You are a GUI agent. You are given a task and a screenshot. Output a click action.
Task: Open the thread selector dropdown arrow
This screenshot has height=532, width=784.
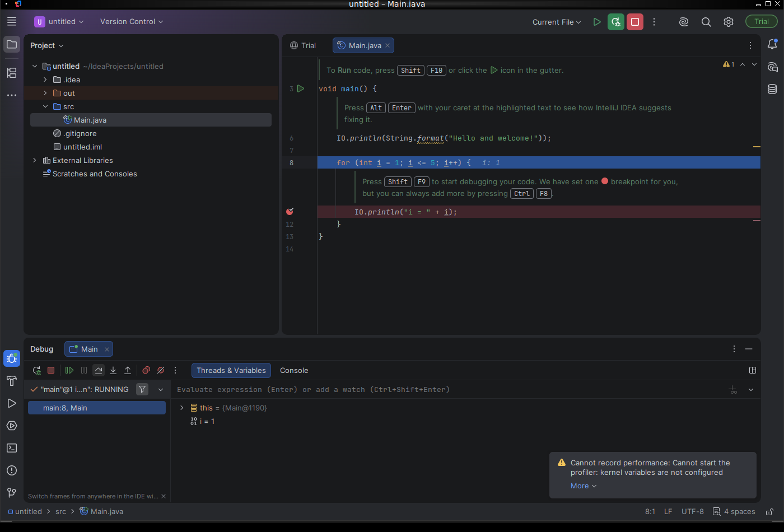coord(161,389)
